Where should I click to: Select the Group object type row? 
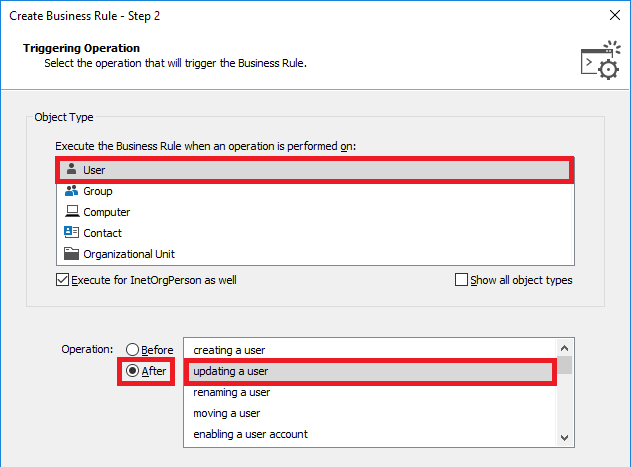point(315,191)
